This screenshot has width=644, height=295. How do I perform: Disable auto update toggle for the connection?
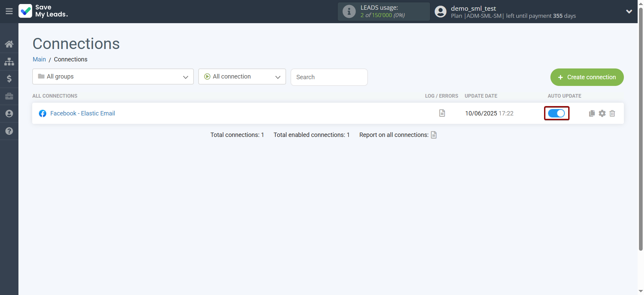(556, 113)
